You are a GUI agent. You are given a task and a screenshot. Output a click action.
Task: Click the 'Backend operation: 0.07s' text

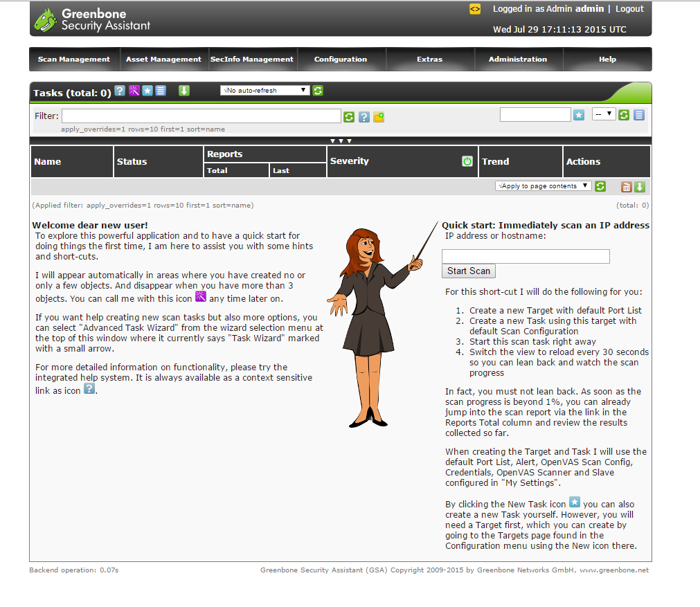(73, 570)
